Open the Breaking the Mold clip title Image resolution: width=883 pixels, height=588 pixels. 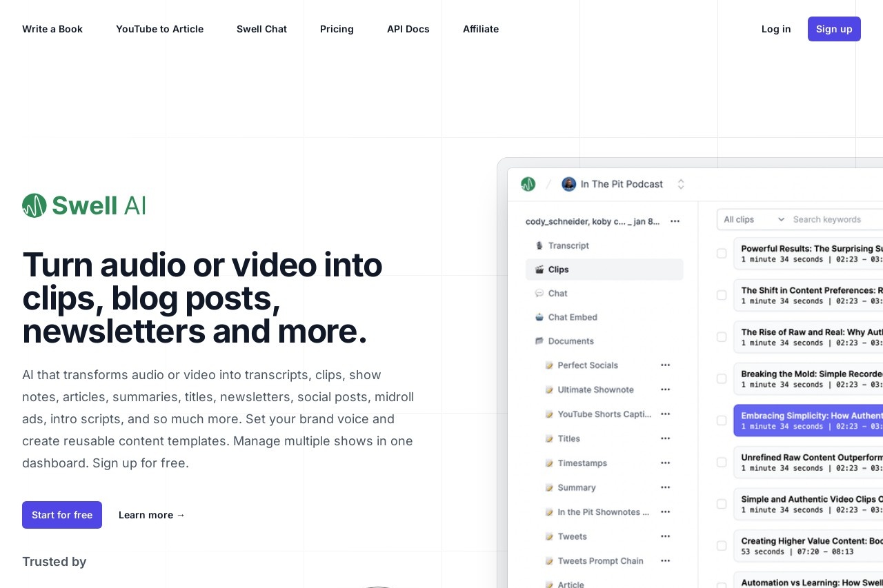(x=812, y=374)
